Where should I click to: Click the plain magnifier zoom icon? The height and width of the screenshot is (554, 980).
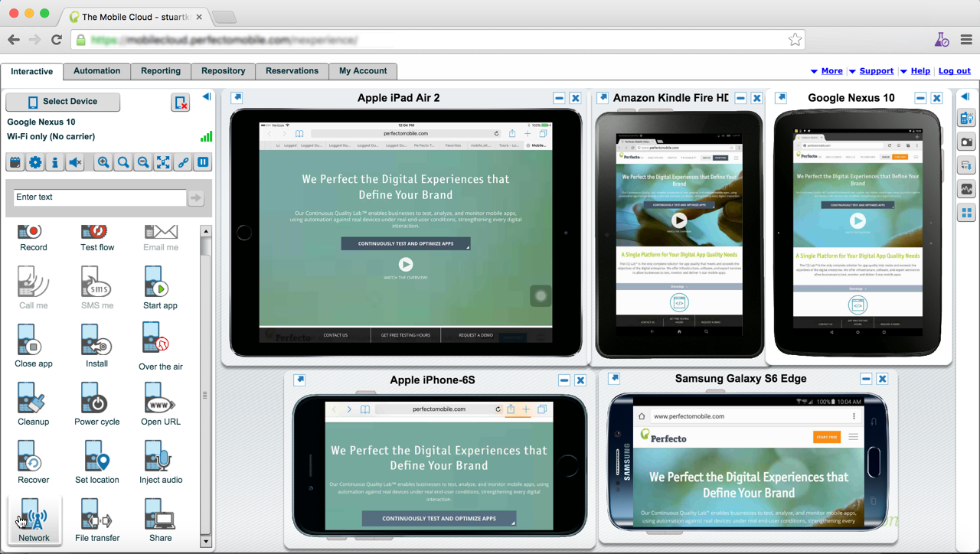point(123,162)
